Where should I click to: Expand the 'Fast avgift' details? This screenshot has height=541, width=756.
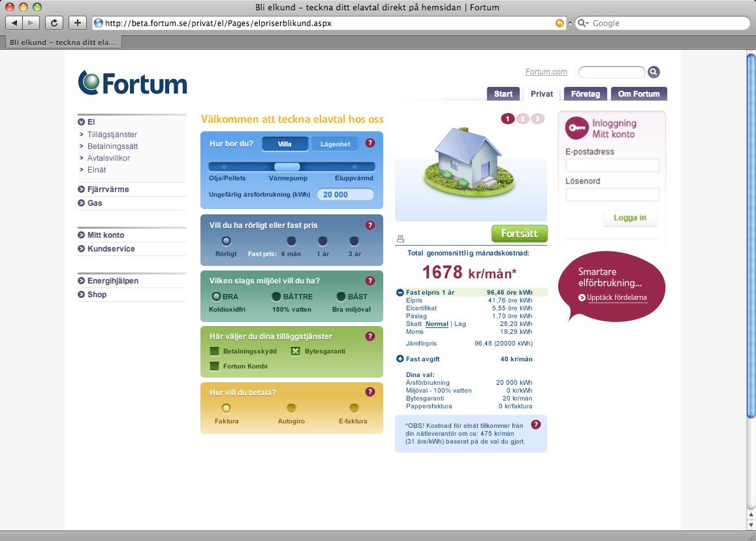tap(400, 359)
